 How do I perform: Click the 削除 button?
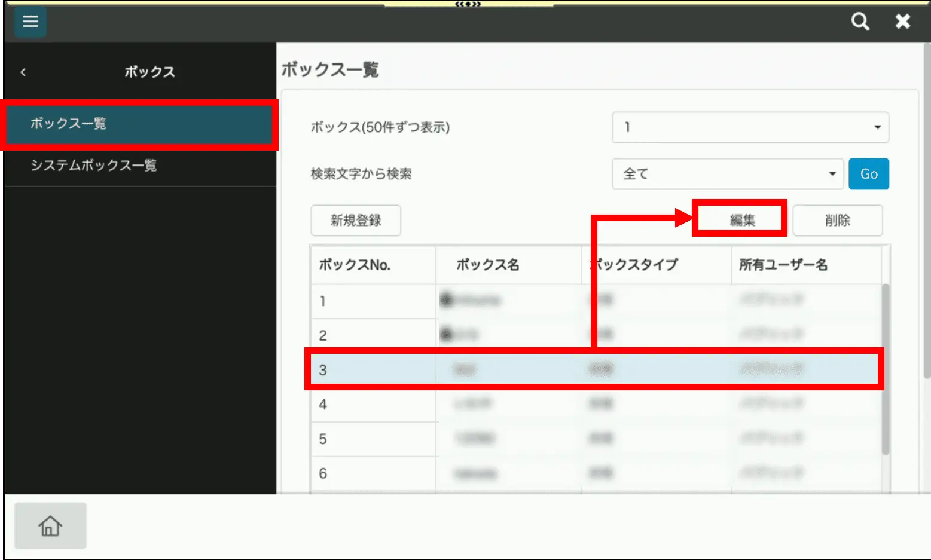837,221
